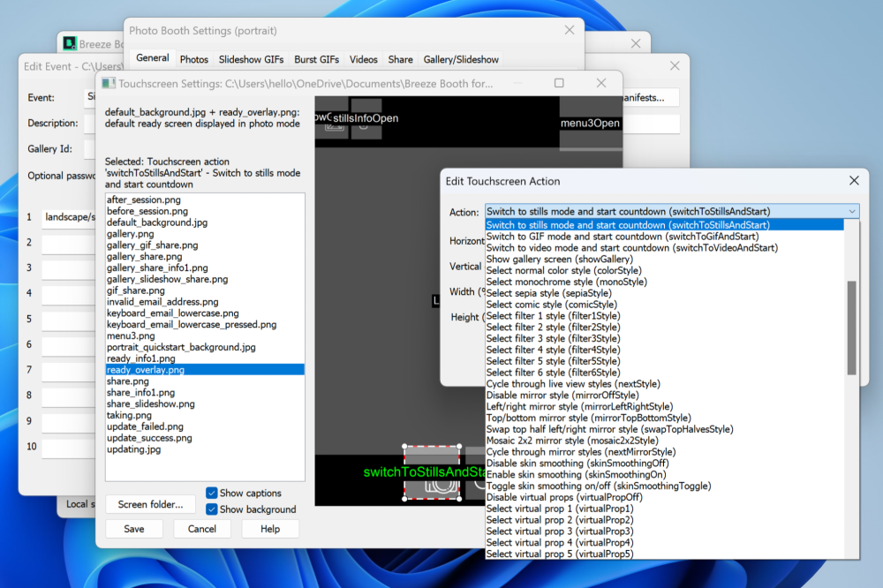The height and width of the screenshot is (588, 883).
Task: Open Help in Touchscreen Settings
Action: 269,529
